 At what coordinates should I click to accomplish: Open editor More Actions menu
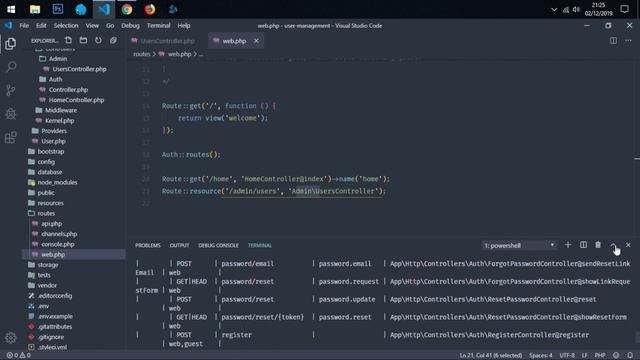[x=628, y=40]
